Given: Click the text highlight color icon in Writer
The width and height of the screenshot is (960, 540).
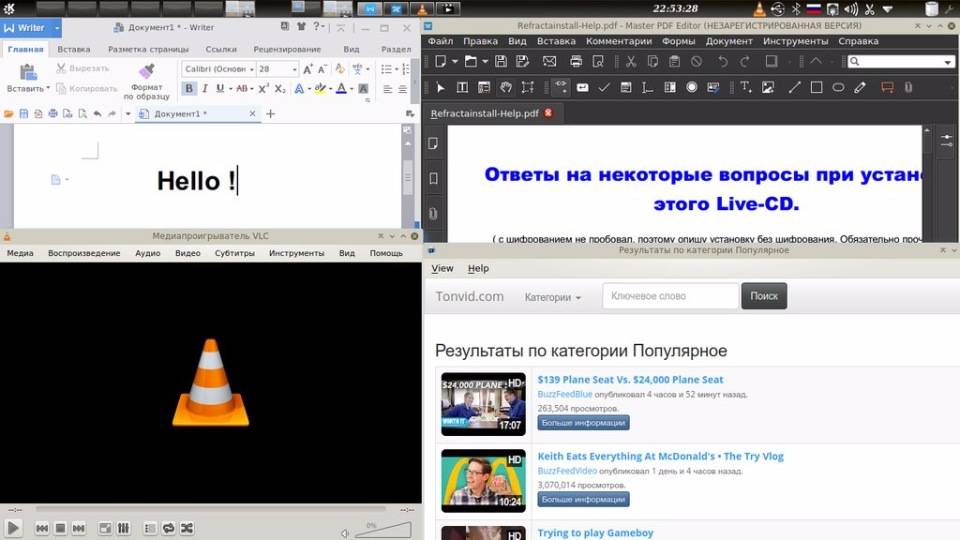Looking at the screenshot, I should (x=320, y=89).
